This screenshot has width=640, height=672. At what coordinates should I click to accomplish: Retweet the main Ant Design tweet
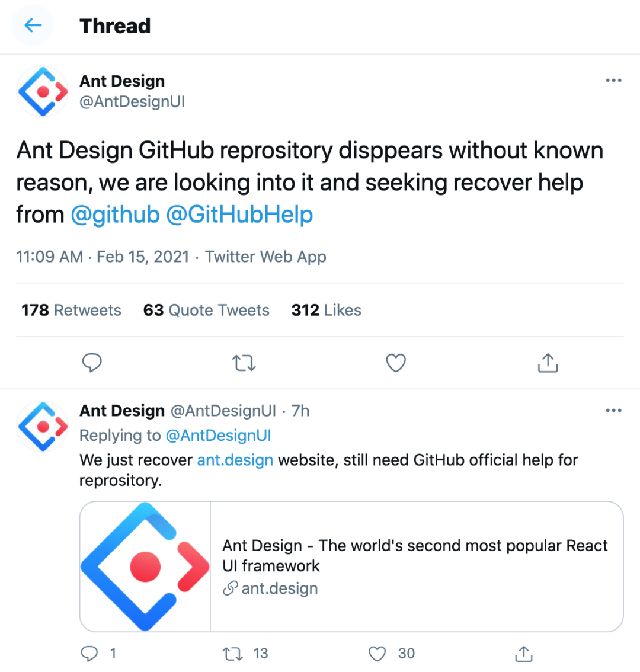(x=244, y=363)
